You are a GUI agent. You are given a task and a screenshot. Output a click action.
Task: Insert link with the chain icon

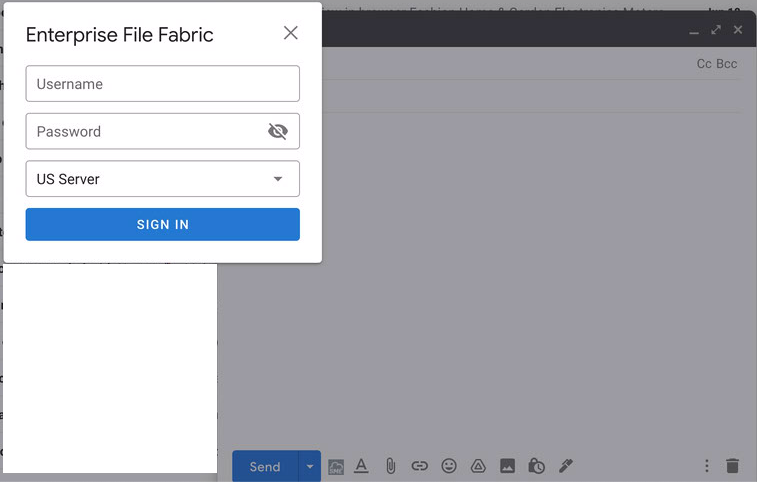(x=420, y=466)
